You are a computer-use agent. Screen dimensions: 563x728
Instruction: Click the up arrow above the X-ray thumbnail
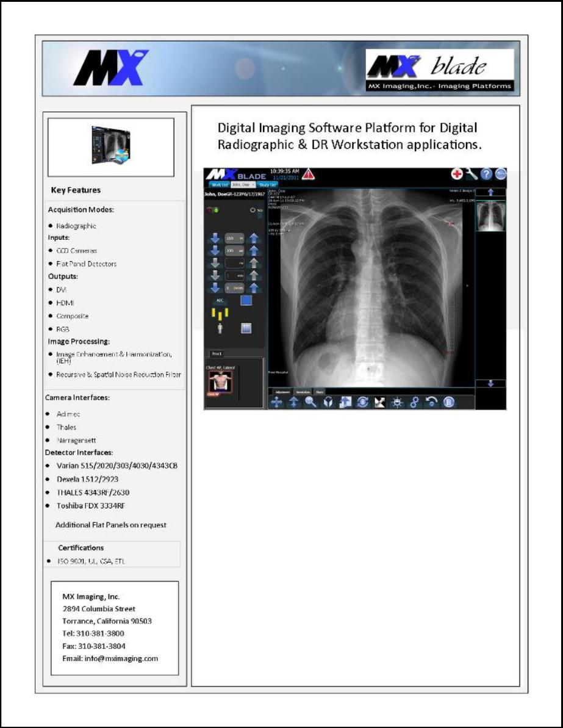coord(490,192)
